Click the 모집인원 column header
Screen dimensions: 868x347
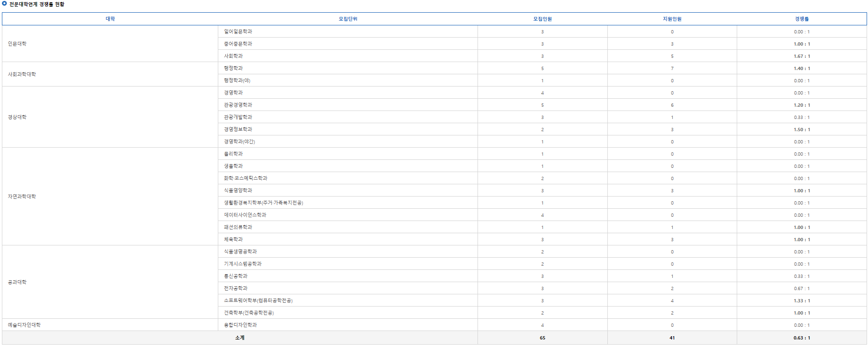click(x=542, y=19)
